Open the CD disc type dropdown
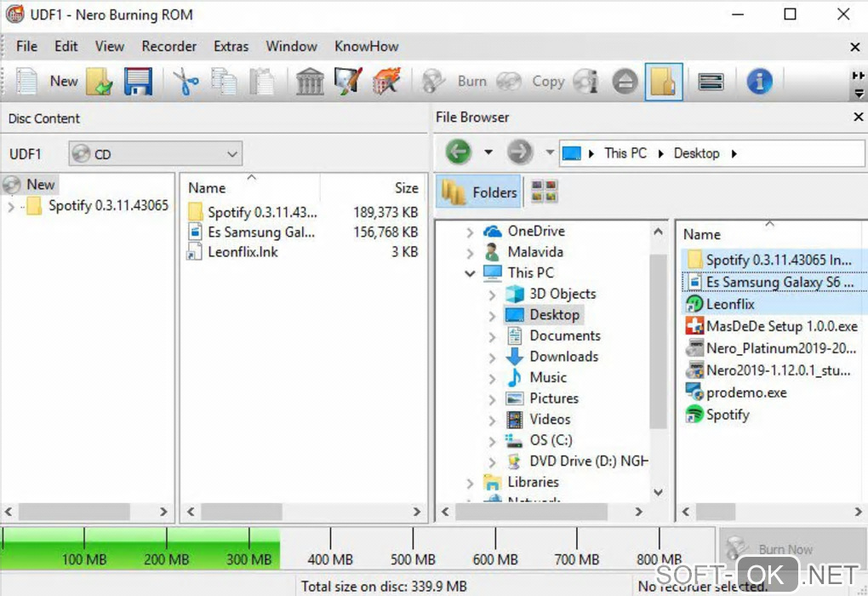The image size is (868, 596). 156,154
